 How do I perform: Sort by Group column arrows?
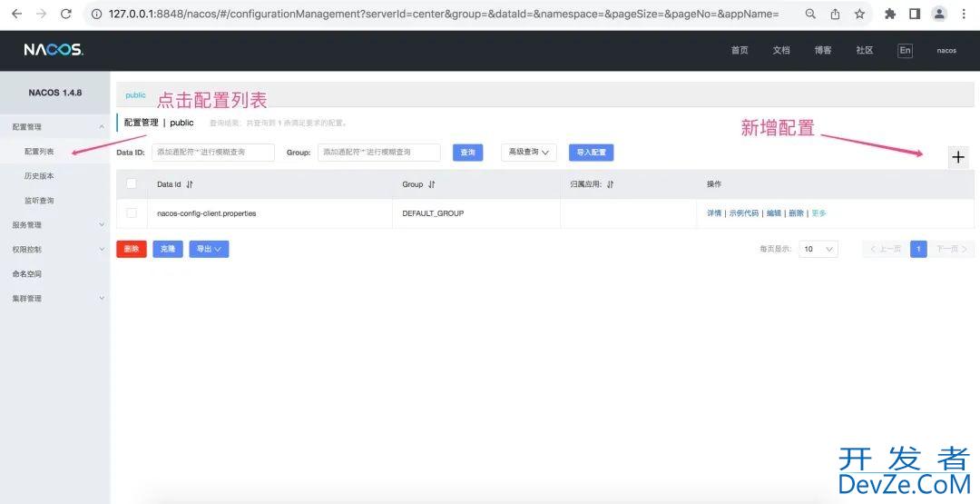pyautogui.click(x=432, y=184)
